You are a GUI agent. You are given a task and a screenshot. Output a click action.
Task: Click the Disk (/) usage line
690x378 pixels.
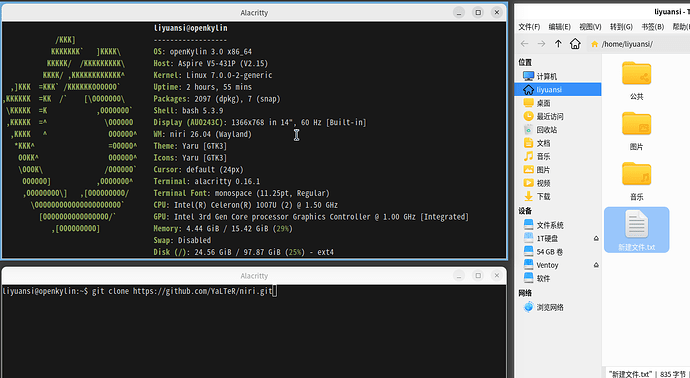point(244,252)
